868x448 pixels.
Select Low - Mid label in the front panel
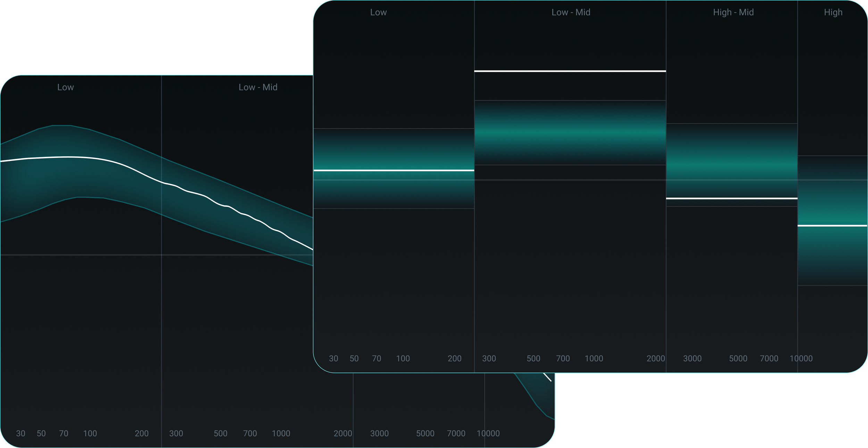coord(570,12)
